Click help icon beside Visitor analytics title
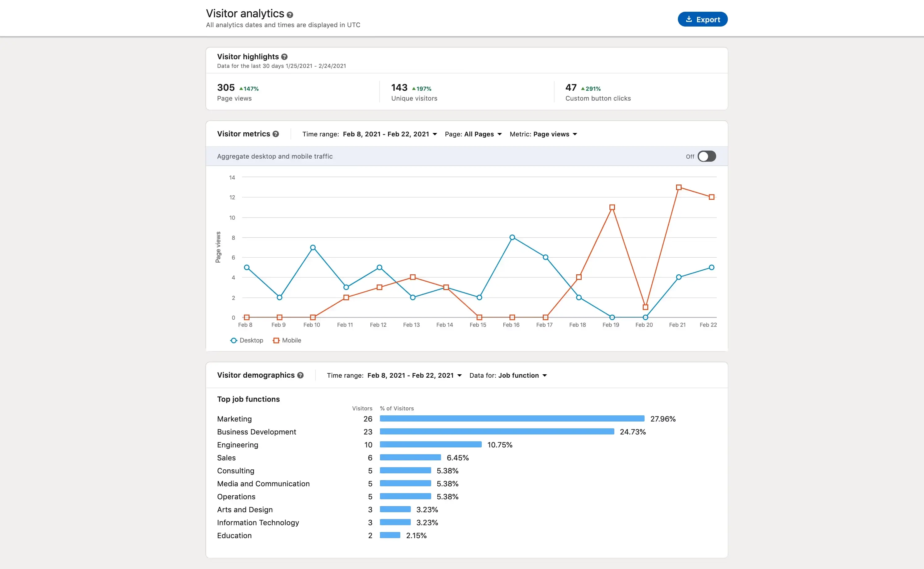The image size is (924, 569). [290, 14]
